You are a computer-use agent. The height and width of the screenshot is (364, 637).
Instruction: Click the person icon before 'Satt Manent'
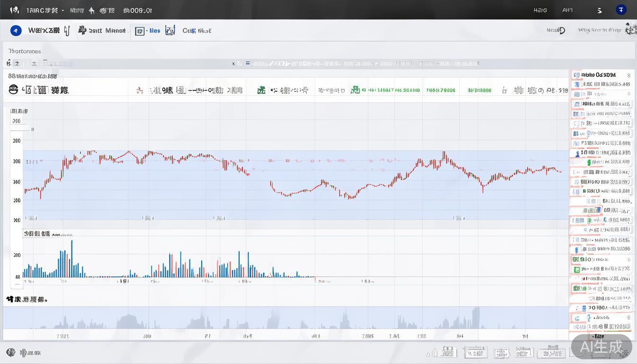pos(82,31)
